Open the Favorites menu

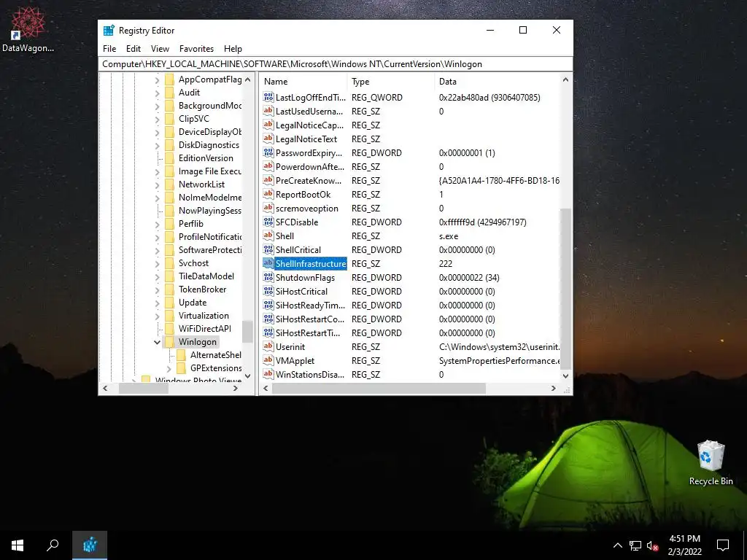pyautogui.click(x=196, y=49)
